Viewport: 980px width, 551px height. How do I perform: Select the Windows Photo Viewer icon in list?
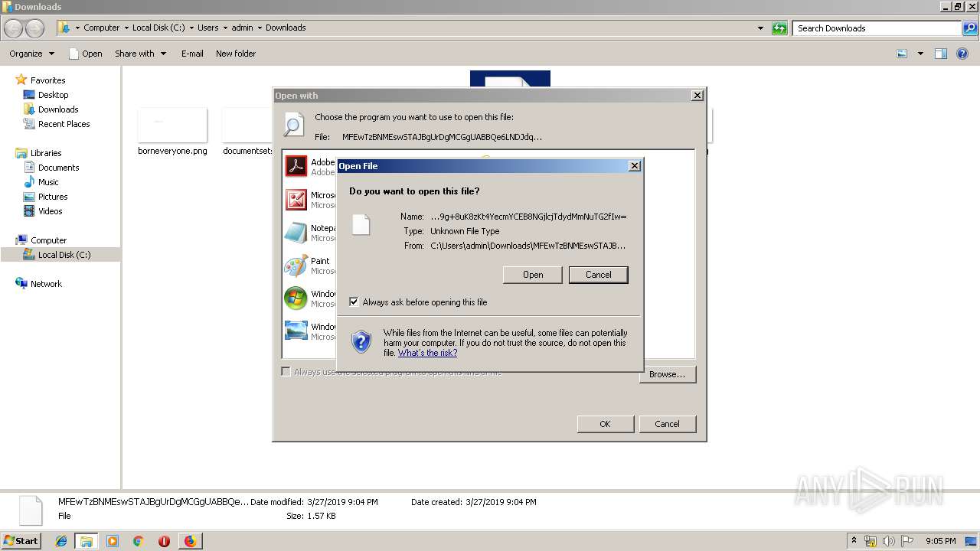pos(296,331)
